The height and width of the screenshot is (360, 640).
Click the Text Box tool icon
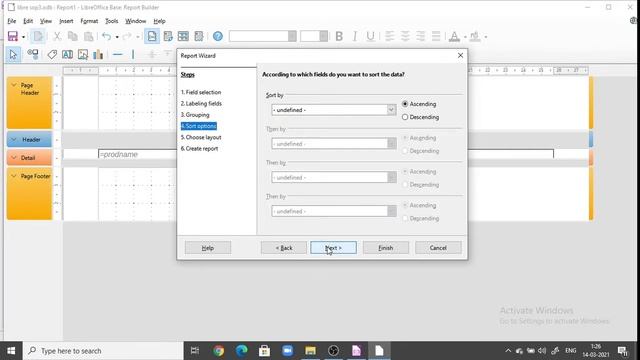67,54
